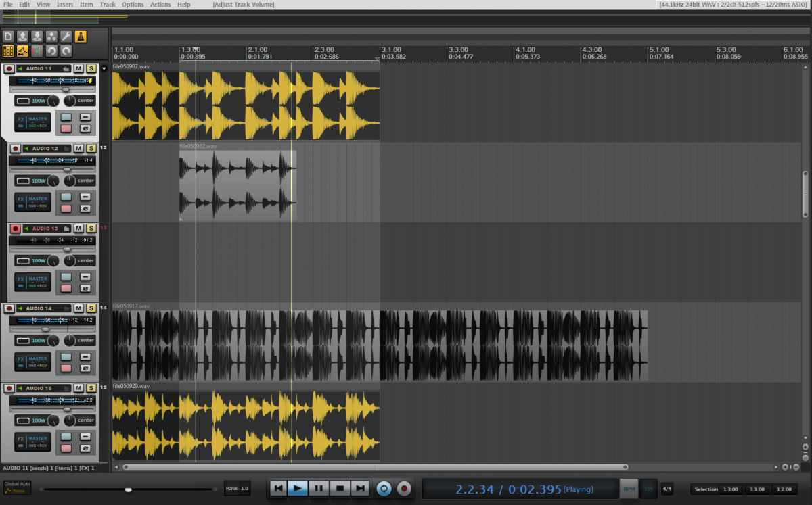Open the 4/4 time signature selector

point(667,489)
